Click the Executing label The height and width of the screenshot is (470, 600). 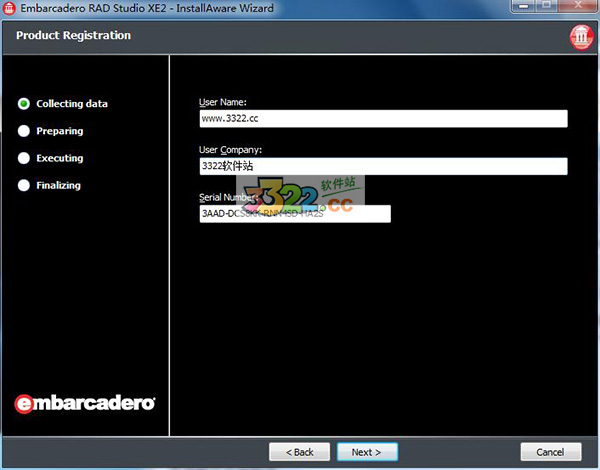click(60, 158)
